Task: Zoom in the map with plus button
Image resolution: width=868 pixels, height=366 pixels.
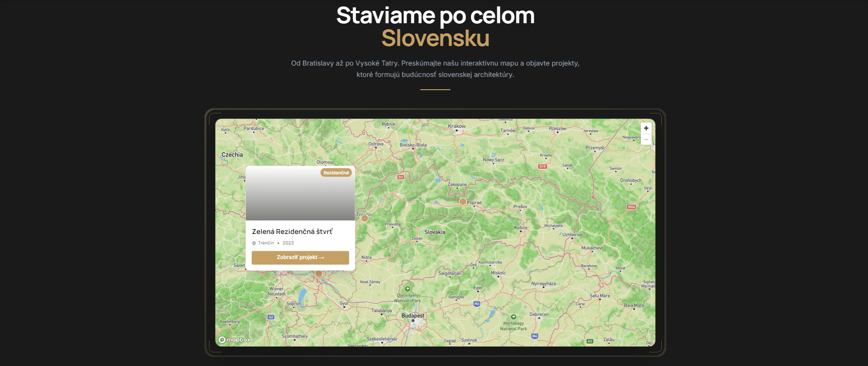Action: click(646, 128)
